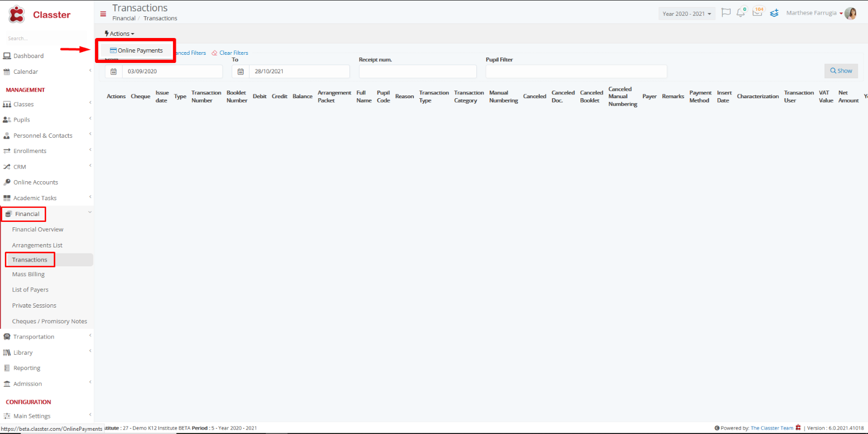Viewport: 868px width, 434px height.
Task: Sort by Payment Method column header
Action: point(700,97)
